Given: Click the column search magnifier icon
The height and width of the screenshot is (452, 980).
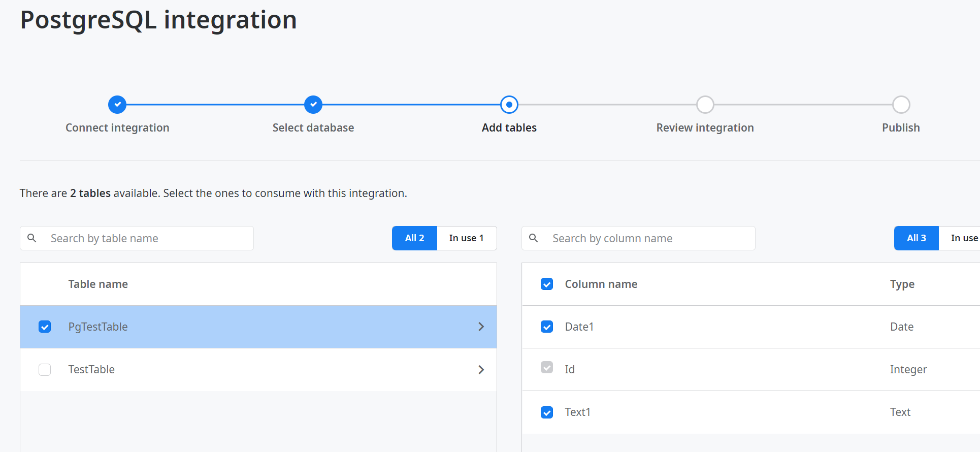Looking at the screenshot, I should point(534,238).
